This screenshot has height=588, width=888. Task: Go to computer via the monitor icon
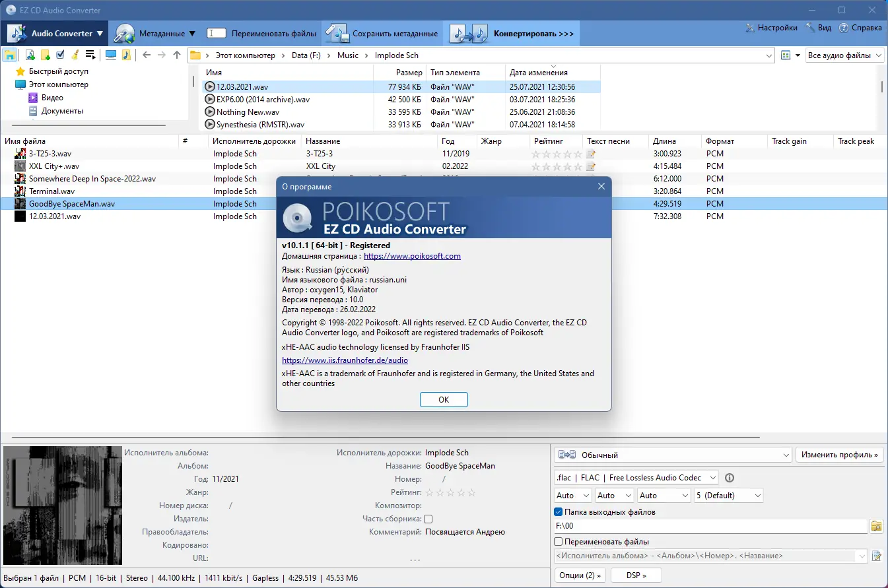[111, 55]
